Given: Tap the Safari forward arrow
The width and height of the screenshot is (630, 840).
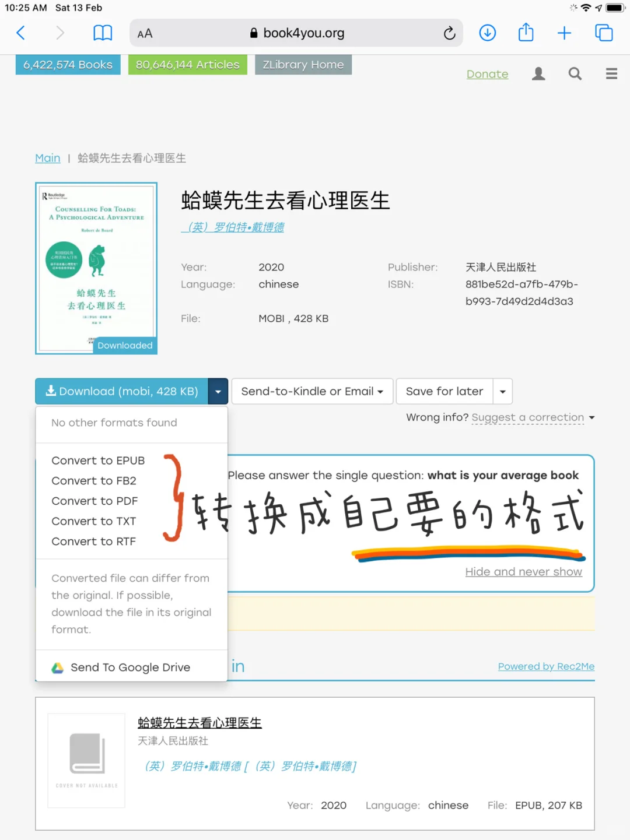Looking at the screenshot, I should (x=60, y=33).
